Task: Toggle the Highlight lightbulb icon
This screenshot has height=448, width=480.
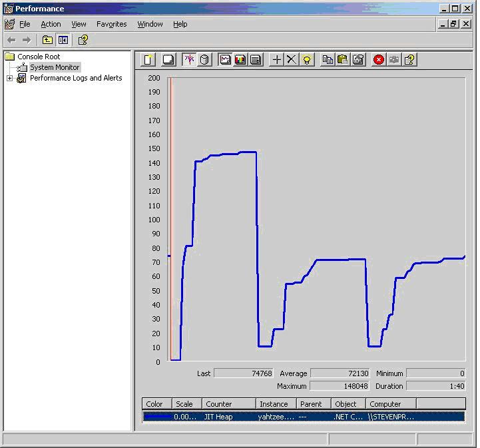Action: (307, 59)
